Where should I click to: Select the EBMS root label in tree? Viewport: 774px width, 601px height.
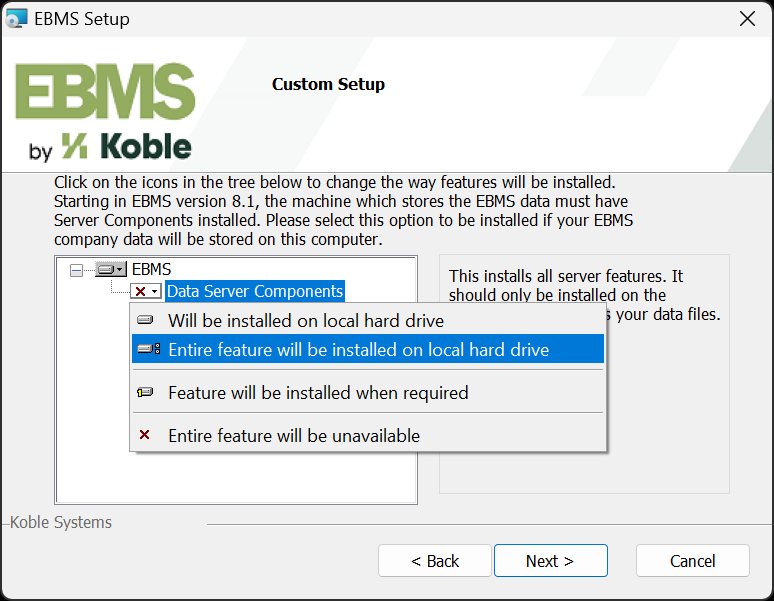point(152,269)
